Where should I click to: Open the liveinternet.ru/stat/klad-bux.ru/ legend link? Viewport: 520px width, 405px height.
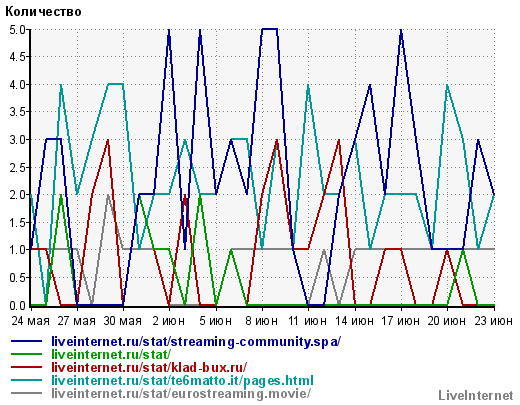pos(149,367)
